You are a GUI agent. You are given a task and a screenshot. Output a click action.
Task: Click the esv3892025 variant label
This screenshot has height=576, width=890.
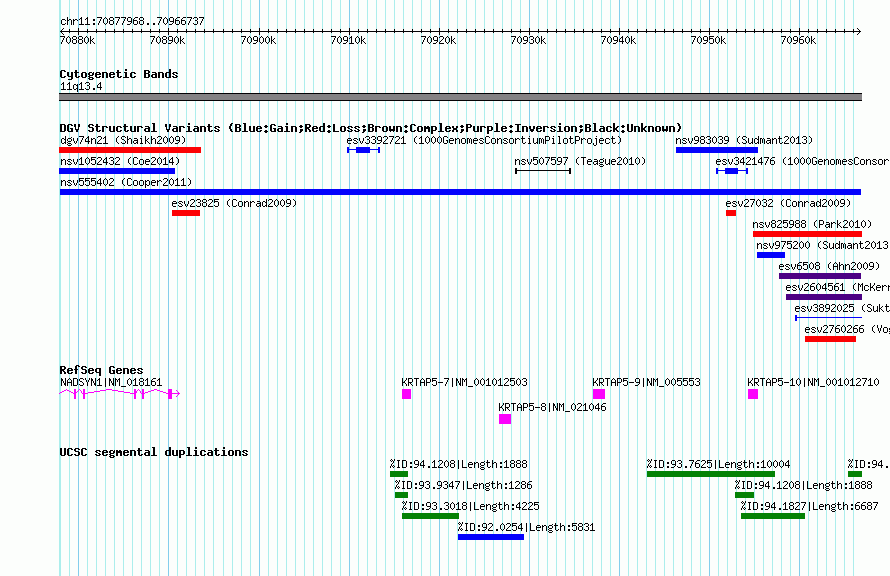click(x=842, y=308)
